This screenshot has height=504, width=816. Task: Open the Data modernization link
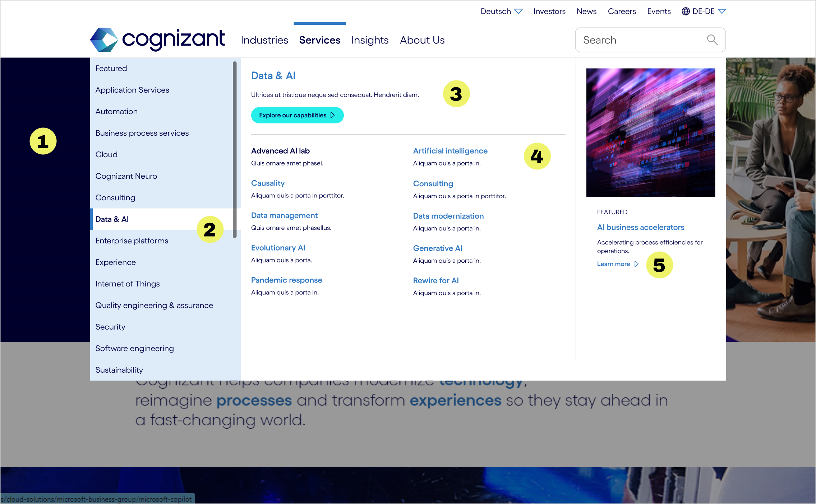click(448, 216)
